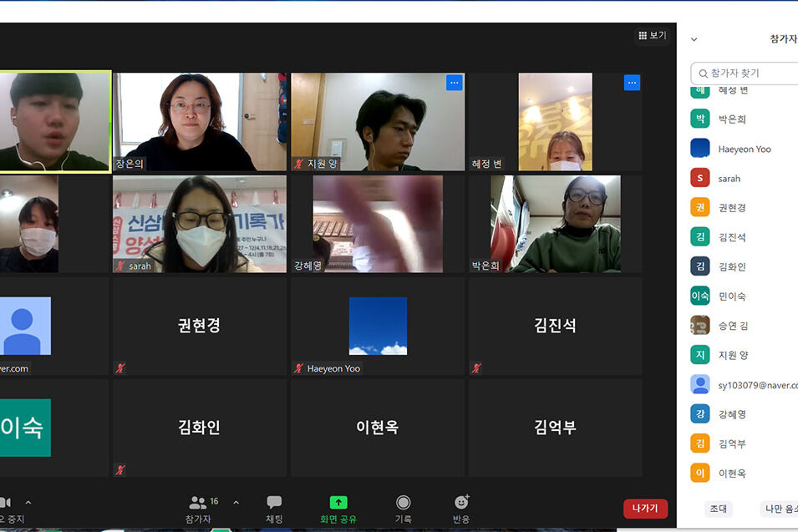Click the muted mic icon on 권현경's tile
This screenshot has height=532, width=798.
[121, 368]
